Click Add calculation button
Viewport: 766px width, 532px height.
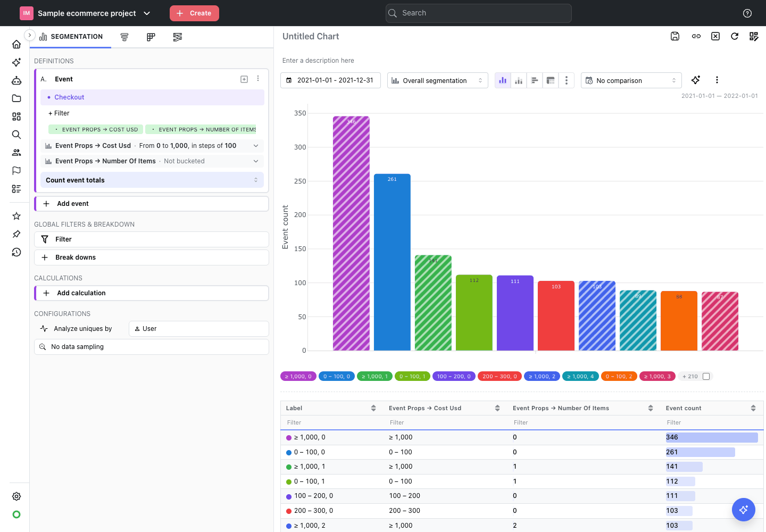coord(152,293)
